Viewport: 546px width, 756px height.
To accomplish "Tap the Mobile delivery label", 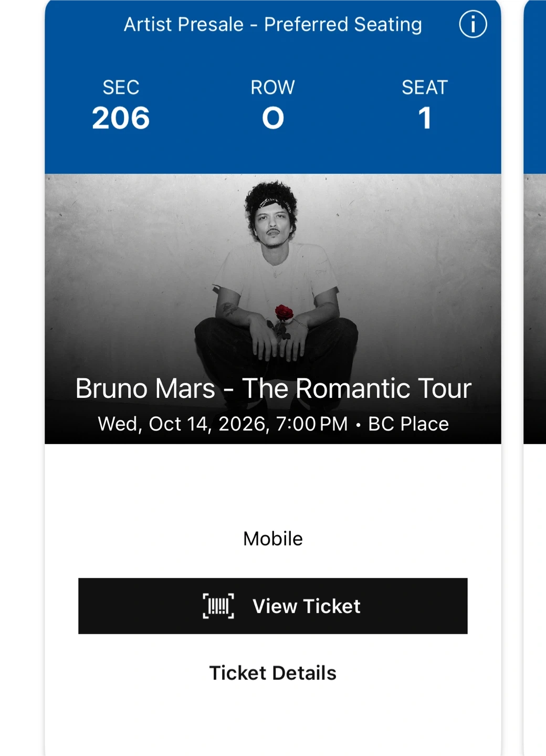I will pyautogui.click(x=272, y=539).
